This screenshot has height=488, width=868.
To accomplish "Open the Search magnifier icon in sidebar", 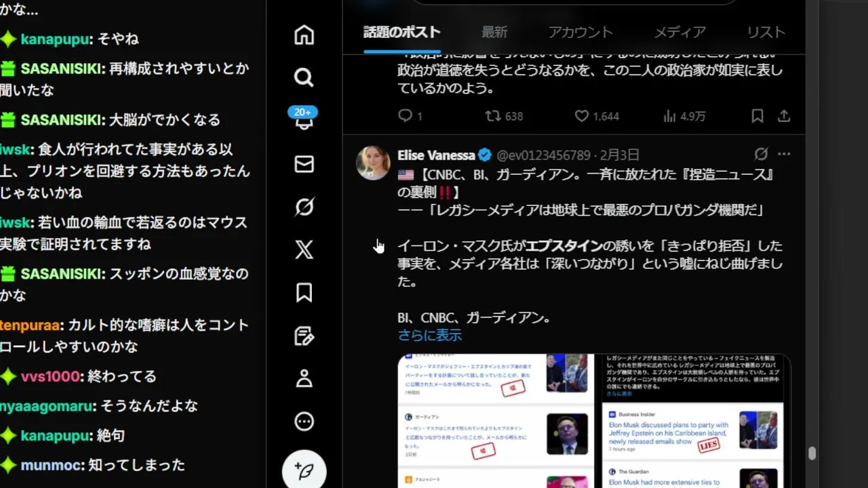I will click(304, 77).
